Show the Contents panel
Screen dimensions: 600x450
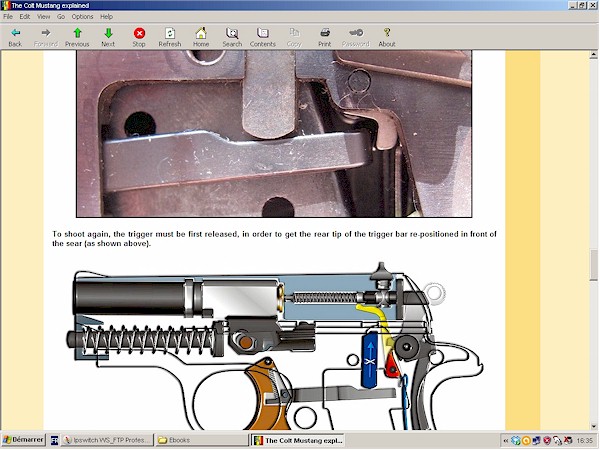[x=263, y=37]
